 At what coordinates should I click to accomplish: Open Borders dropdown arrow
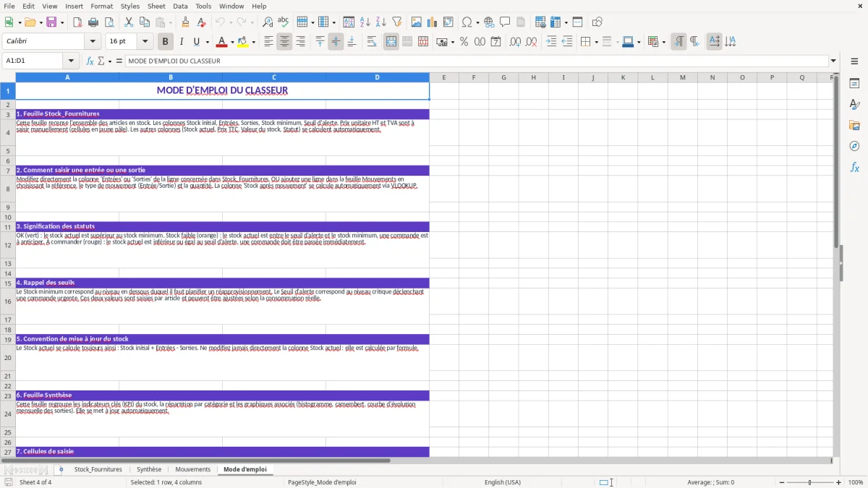pos(596,42)
